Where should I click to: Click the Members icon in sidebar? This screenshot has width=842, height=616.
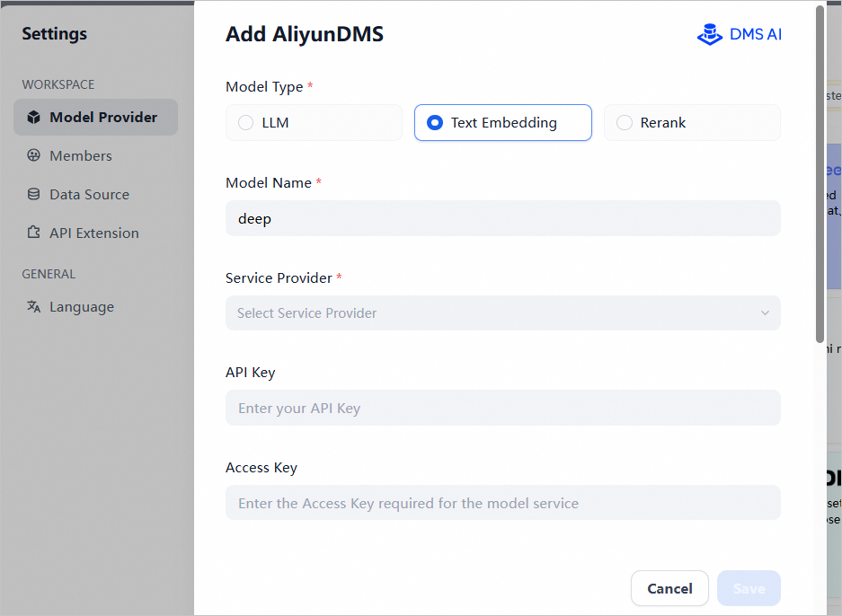coord(34,155)
